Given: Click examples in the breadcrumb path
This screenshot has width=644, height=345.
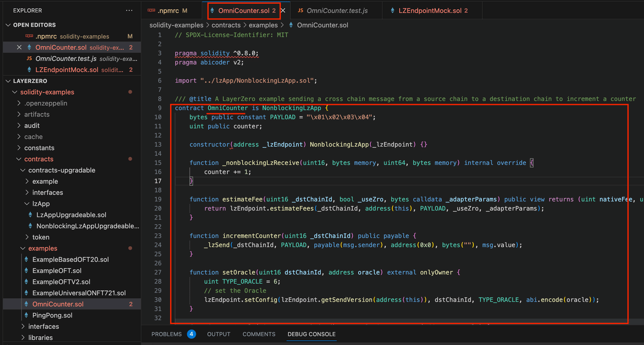Looking at the screenshot, I should tap(263, 25).
